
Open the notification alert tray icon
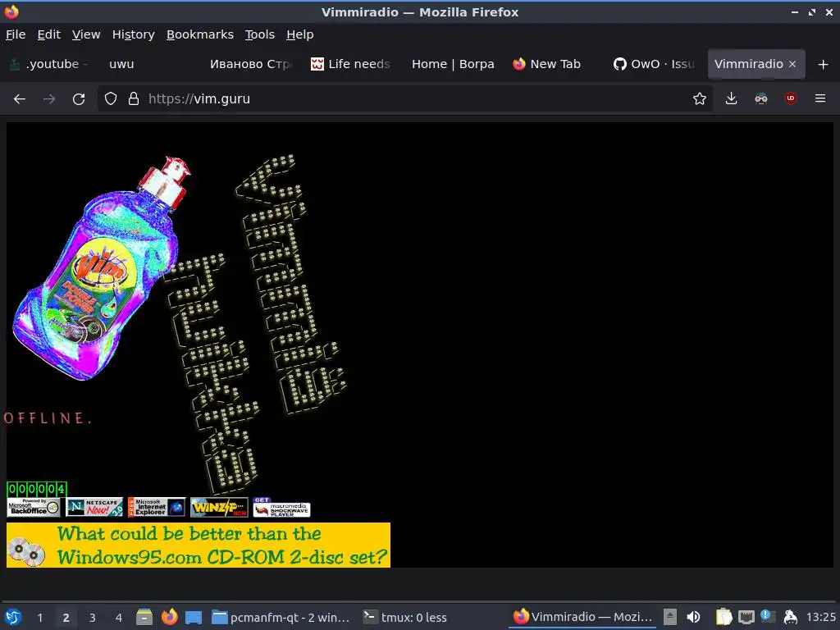(x=768, y=616)
